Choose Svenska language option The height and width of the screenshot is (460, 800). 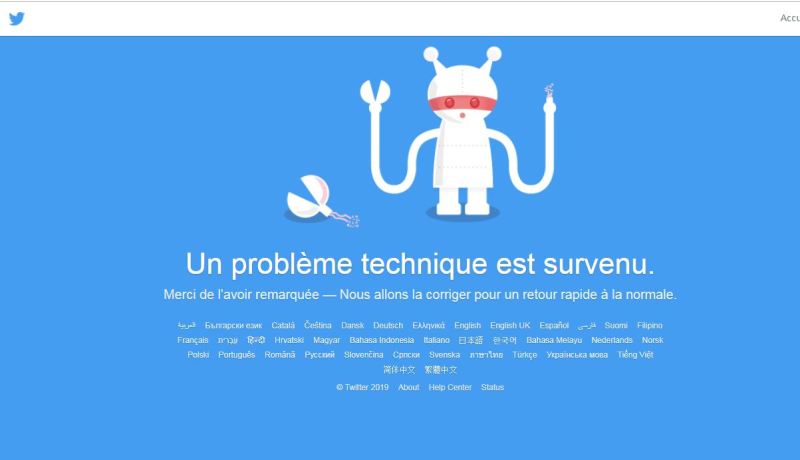[444, 355]
